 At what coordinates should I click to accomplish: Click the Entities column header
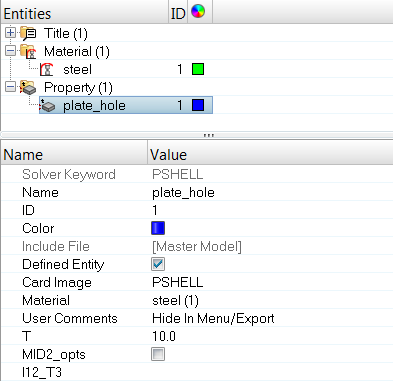click(x=85, y=13)
